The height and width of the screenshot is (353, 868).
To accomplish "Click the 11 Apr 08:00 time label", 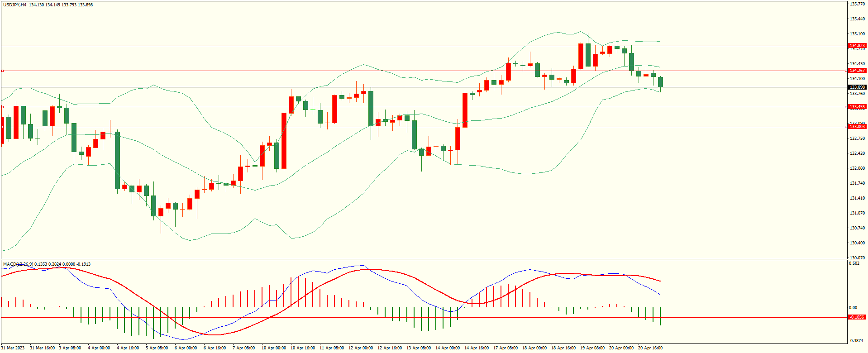I will point(332,348).
